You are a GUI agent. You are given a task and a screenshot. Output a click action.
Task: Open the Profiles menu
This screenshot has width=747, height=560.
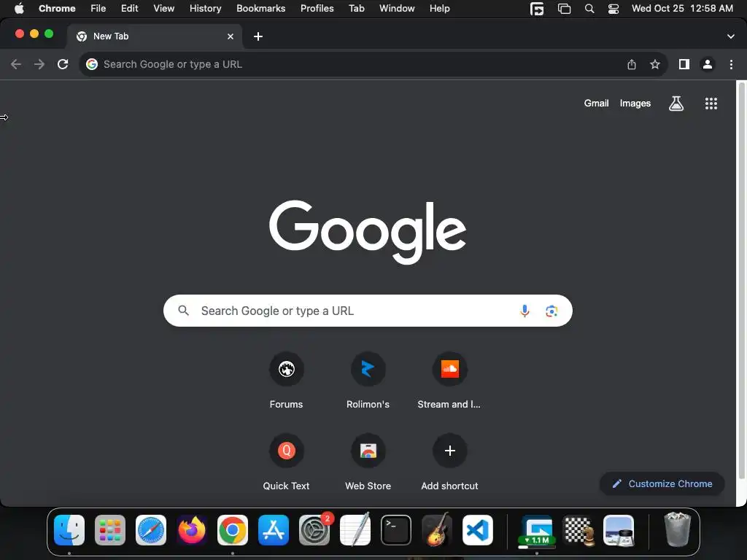click(317, 9)
